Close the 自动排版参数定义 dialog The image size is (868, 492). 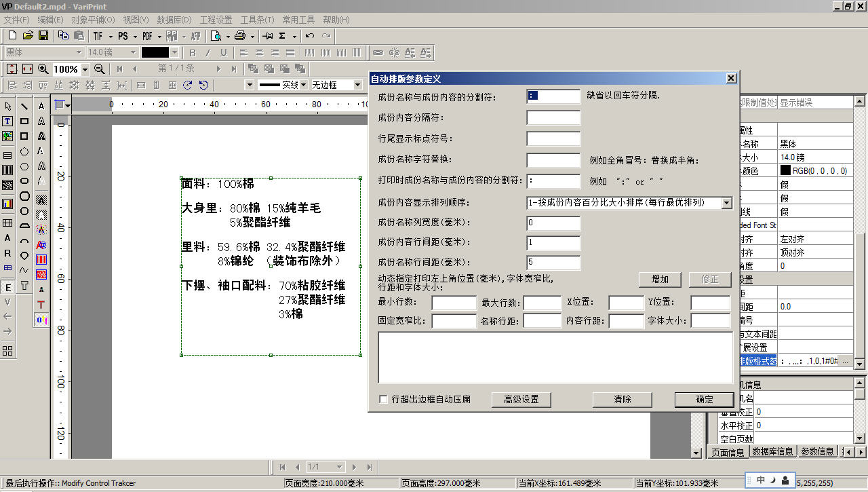pos(731,78)
